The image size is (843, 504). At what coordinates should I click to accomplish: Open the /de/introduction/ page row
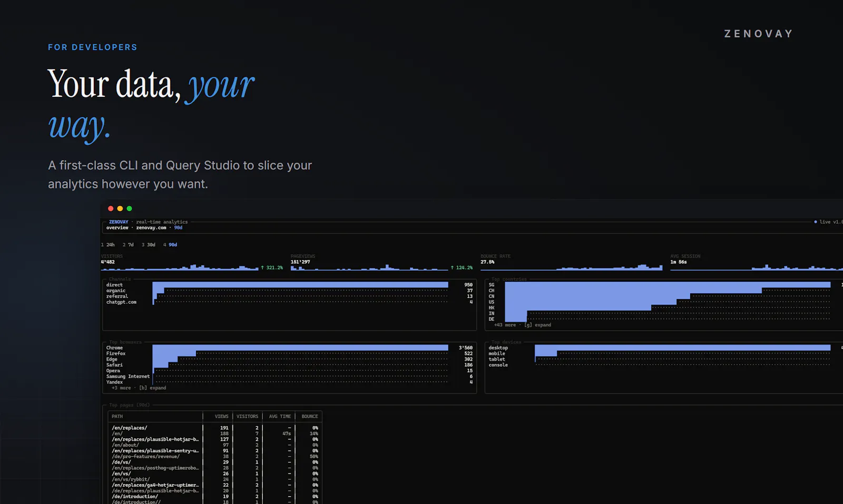215,497
